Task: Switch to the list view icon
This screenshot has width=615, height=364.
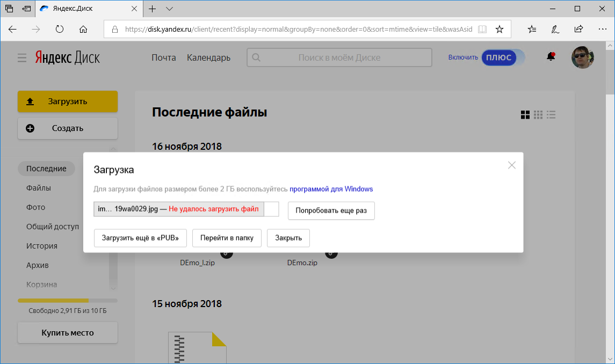Action: pyautogui.click(x=551, y=114)
